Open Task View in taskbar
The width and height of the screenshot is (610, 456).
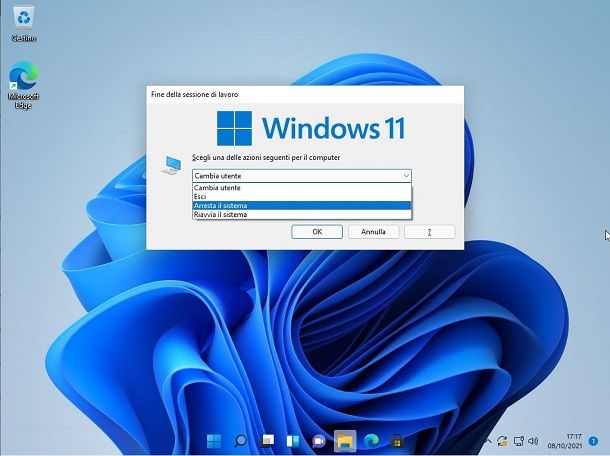coord(267,441)
